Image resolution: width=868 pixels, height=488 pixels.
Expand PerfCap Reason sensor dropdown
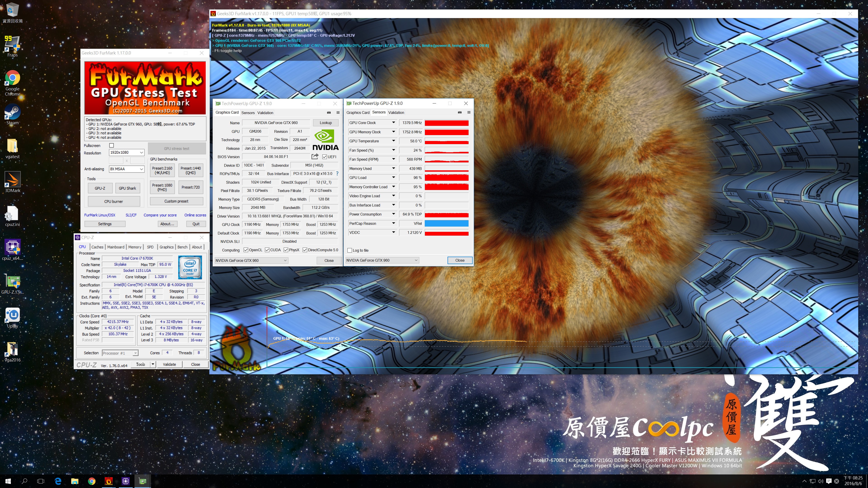[393, 223]
